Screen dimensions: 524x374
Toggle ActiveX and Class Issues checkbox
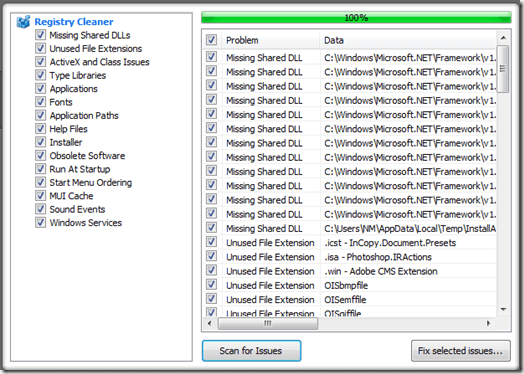point(40,61)
